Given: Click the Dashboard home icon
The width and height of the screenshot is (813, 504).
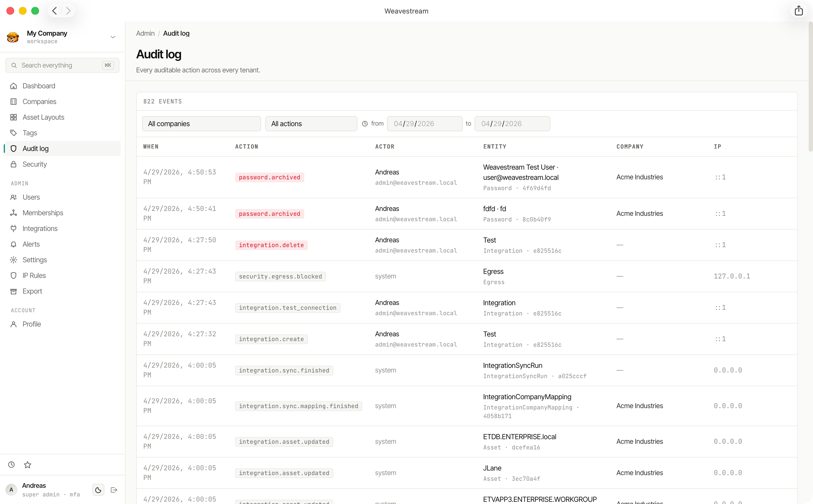Looking at the screenshot, I should point(13,86).
